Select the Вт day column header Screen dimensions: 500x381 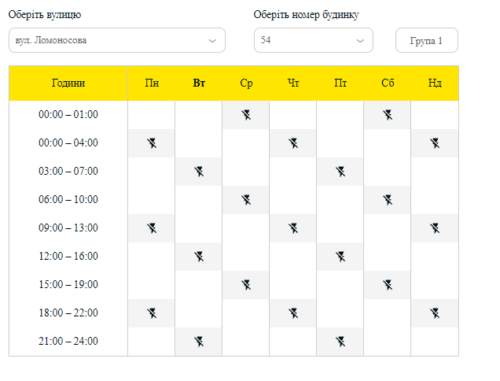[199, 83]
